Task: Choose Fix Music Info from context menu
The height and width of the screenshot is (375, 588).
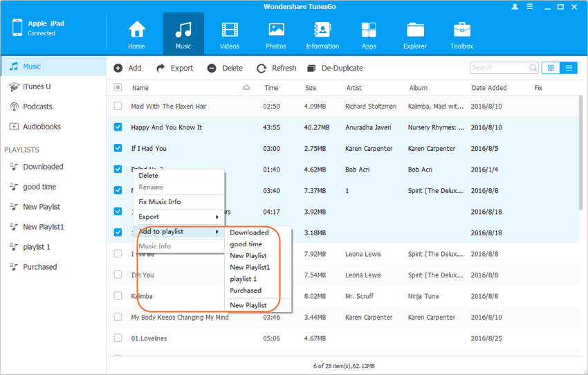Action: point(160,202)
